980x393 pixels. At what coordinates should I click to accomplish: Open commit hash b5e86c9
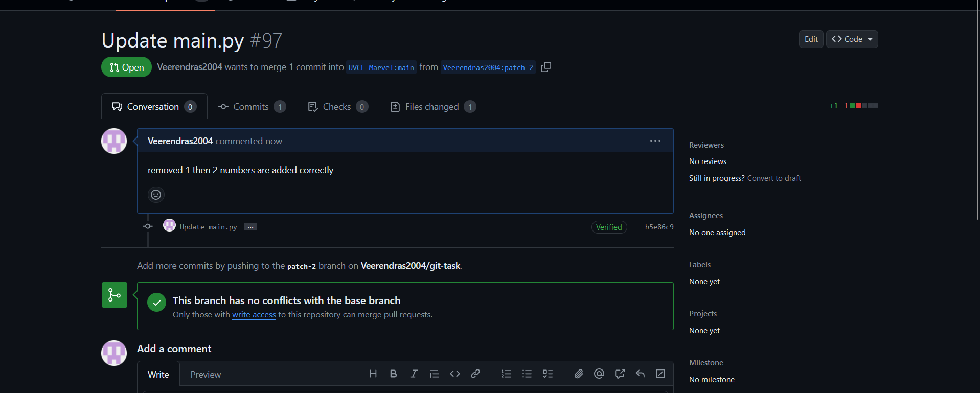coord(659,227)
